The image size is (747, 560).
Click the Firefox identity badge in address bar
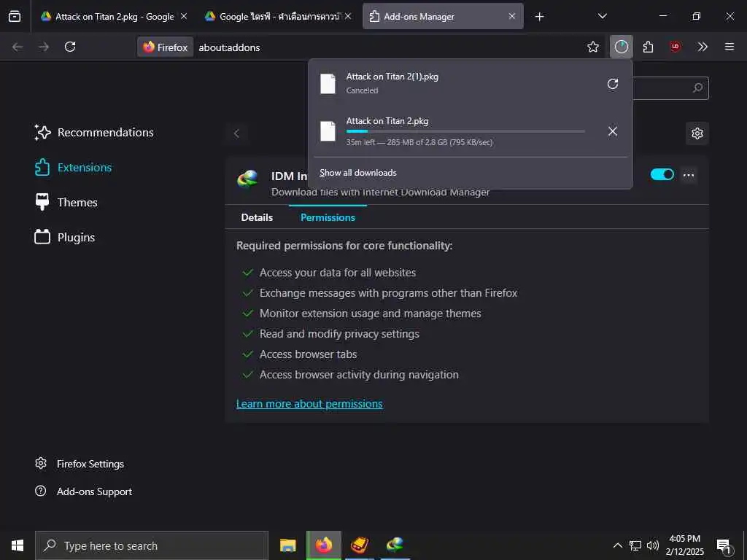click(x=166, y=47)
